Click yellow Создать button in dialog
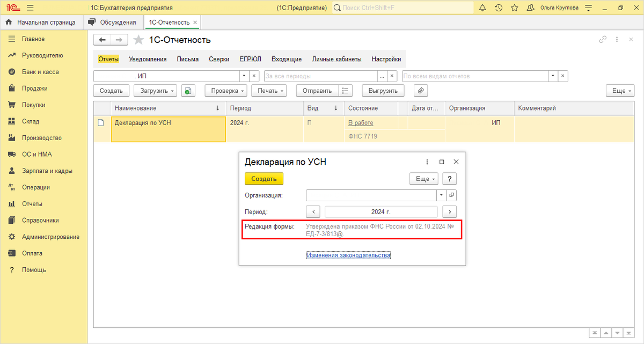 pyautogui.click(x=264, y=179)
